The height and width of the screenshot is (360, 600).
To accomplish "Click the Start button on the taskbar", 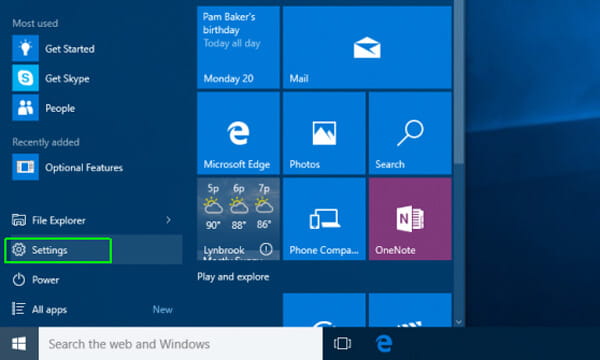I will click(x=19, y=344).
